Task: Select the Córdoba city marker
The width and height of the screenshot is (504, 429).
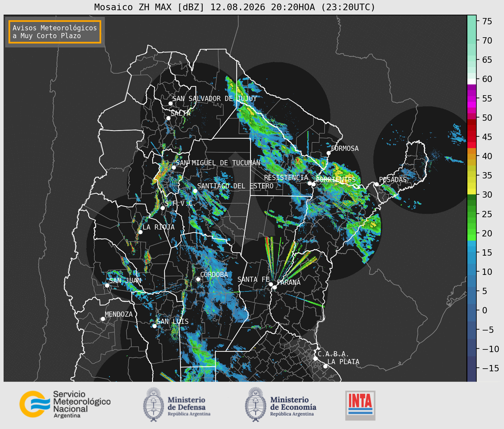Action: [198, 279]
